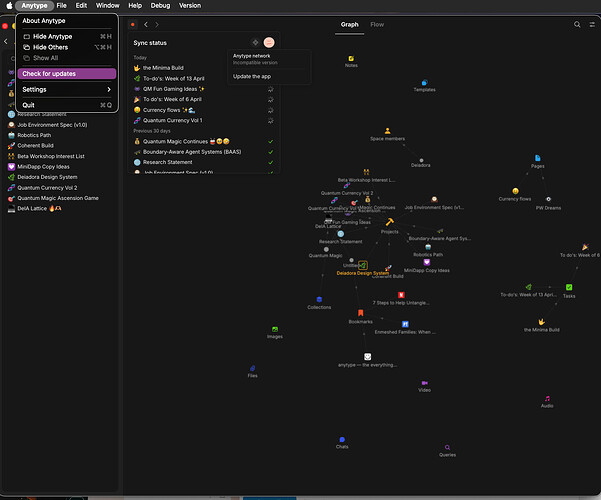Click the Projects hammer node in graph
The image size is (601, 500).
(x=389, y=222)
